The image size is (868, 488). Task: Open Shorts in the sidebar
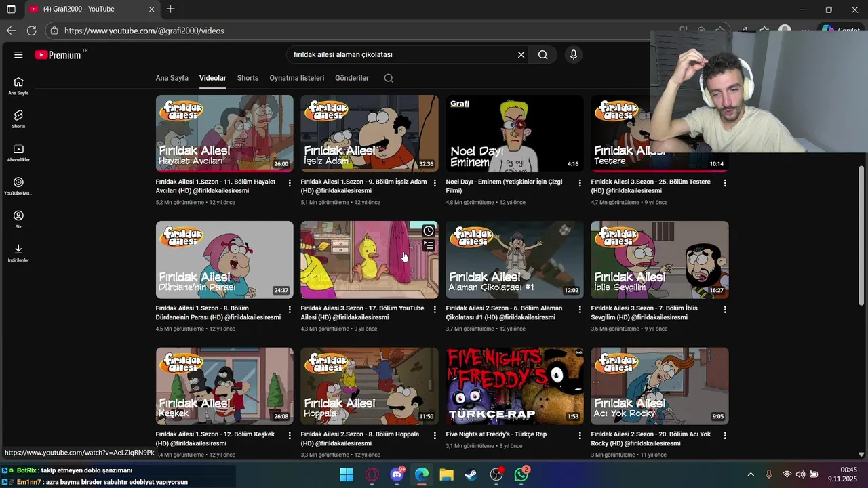[x=18, y=119]
